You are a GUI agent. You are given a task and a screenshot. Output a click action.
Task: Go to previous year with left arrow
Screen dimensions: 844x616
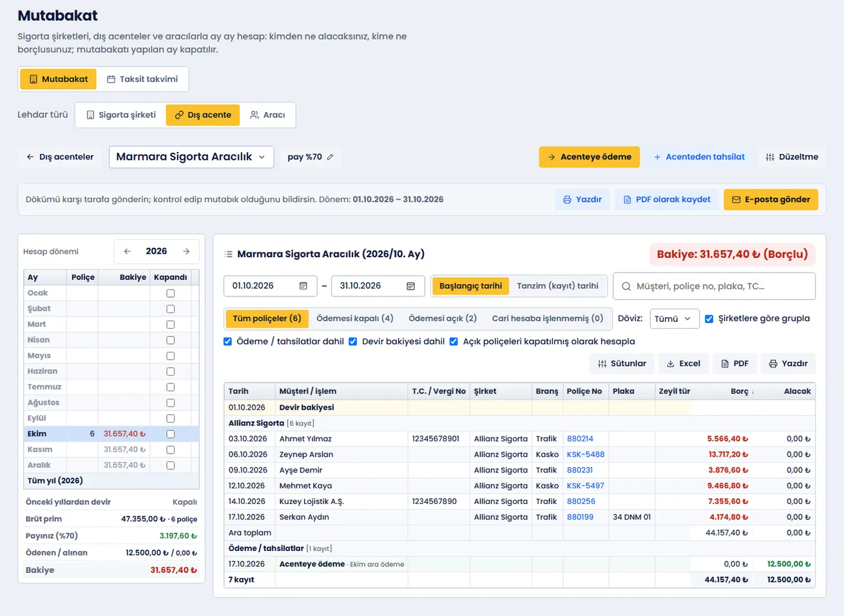coord(127,251)
